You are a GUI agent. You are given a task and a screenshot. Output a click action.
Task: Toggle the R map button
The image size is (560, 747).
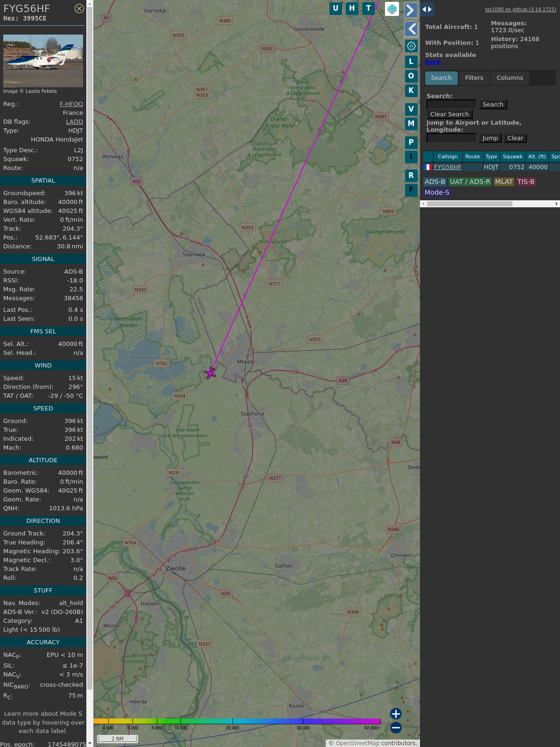[x=411, y=176]
